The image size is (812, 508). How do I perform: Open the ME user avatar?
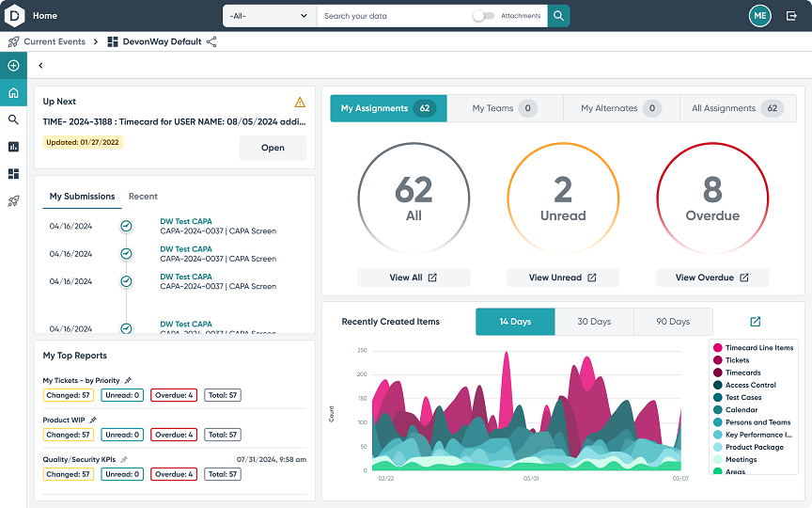pyautogui.click(x=759, y=16)
